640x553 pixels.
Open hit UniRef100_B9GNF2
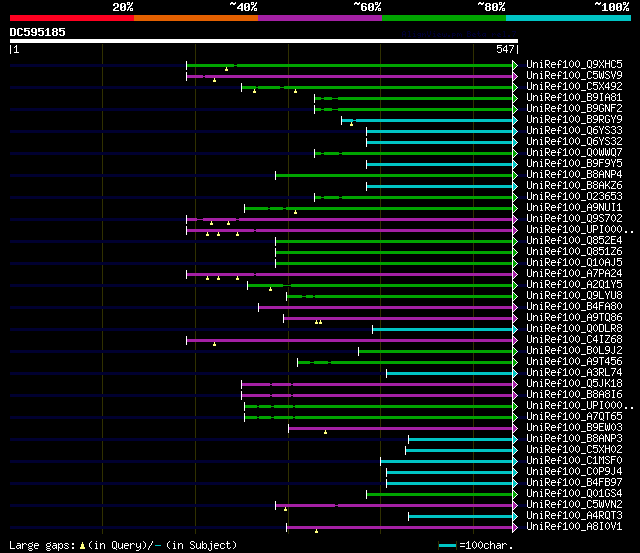pyautogui.click(x=574, y=109)
